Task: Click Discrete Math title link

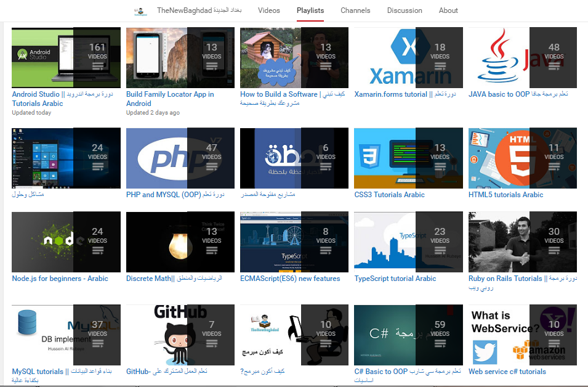Action: (x=174, y=279)
